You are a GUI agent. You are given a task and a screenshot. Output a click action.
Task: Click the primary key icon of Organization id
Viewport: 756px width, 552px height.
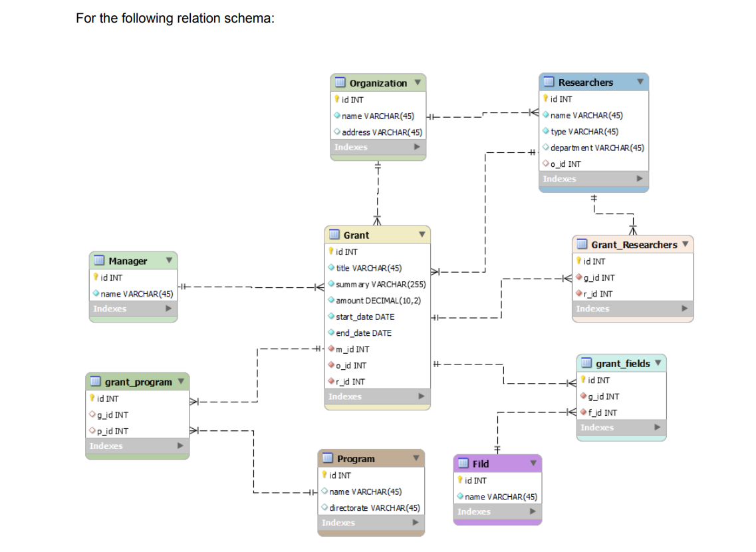coord(337,99)
